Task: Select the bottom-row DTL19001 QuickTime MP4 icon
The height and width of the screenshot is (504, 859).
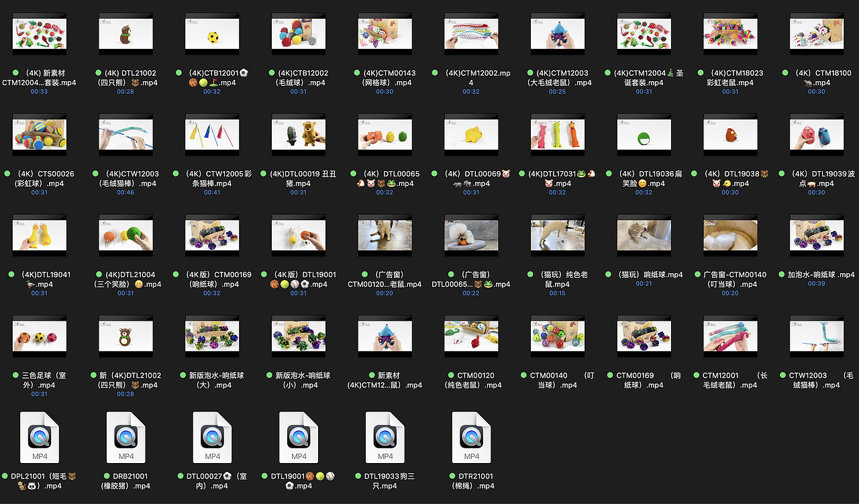Action: tap(299, 438)
